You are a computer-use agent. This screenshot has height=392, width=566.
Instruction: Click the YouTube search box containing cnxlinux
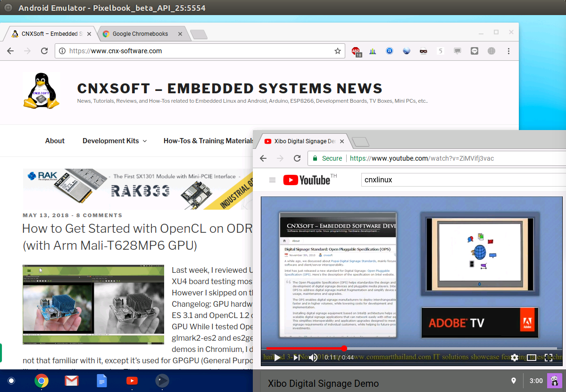click(x=463, y=180)
